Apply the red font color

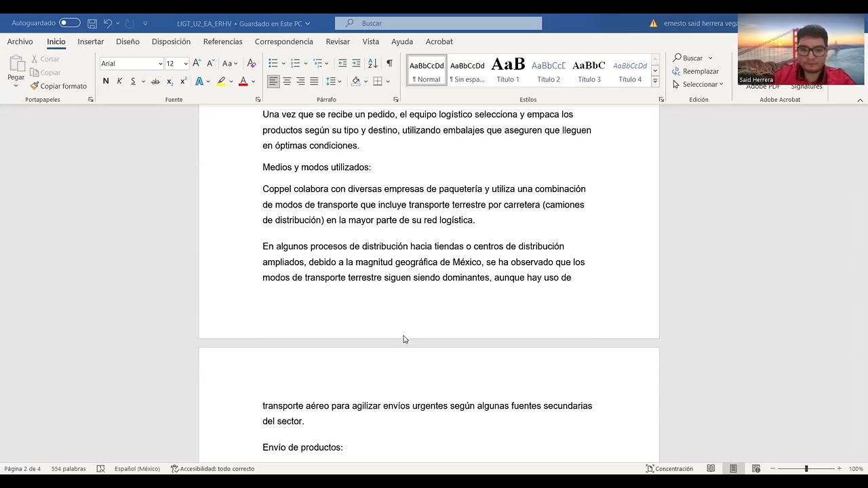[x=243, y=81]
